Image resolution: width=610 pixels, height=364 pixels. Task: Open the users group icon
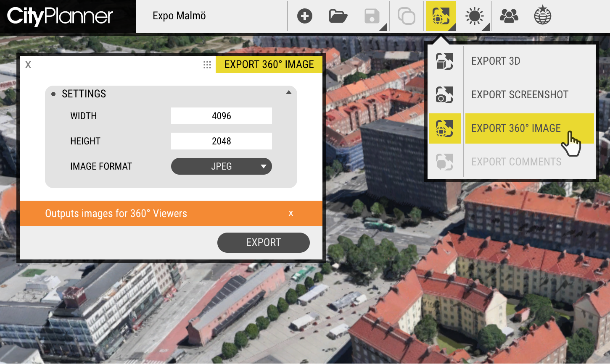click(509, 16)
